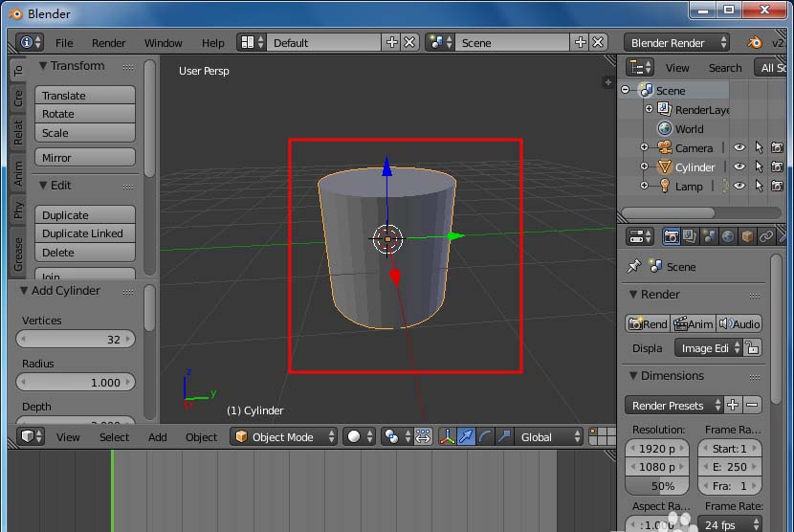Screen dimensions: 794x532
Task: Click the Mirror button
Action: coord(84,158)
